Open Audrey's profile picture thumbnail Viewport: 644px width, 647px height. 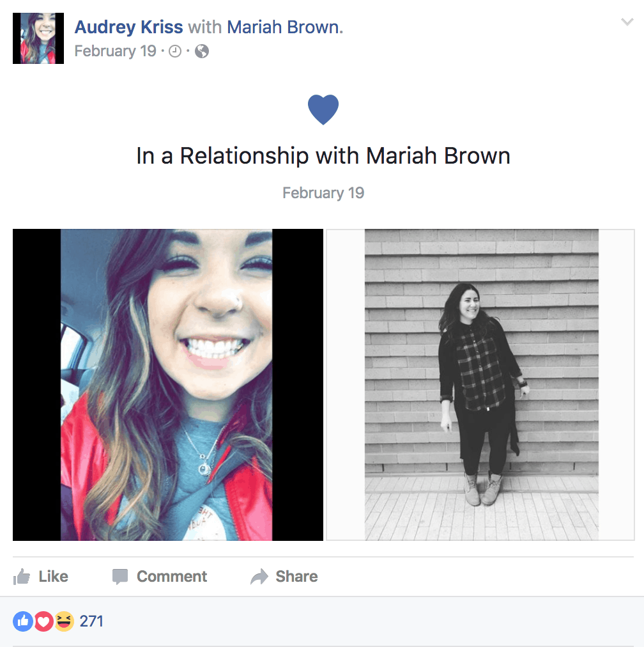pyautogui.click(x=38, y=38)
